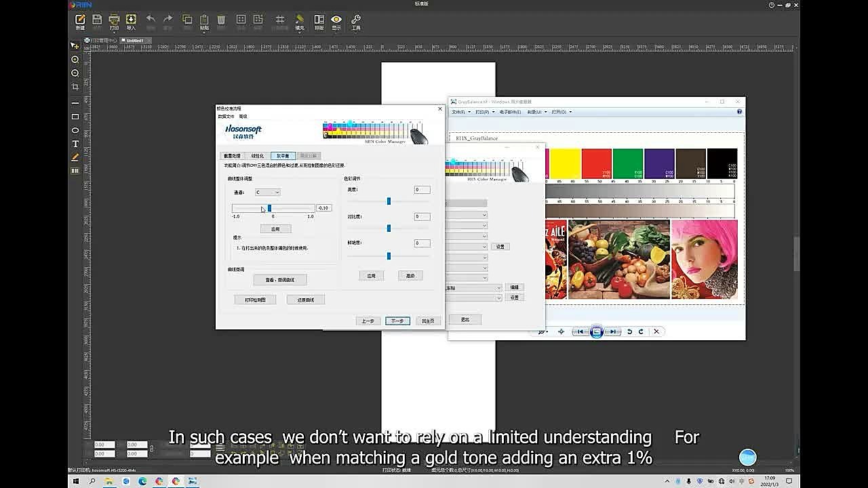Click the curve adjustment value field -0.10

(323, 208)
